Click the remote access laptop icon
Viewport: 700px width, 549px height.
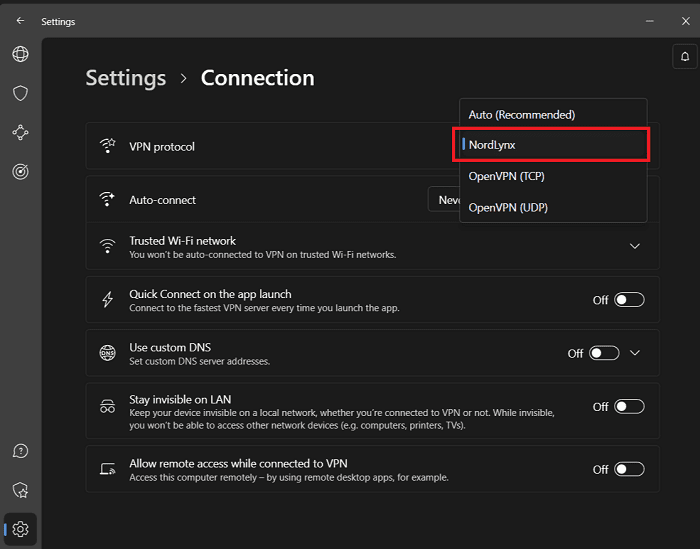[x=107, y=469]
